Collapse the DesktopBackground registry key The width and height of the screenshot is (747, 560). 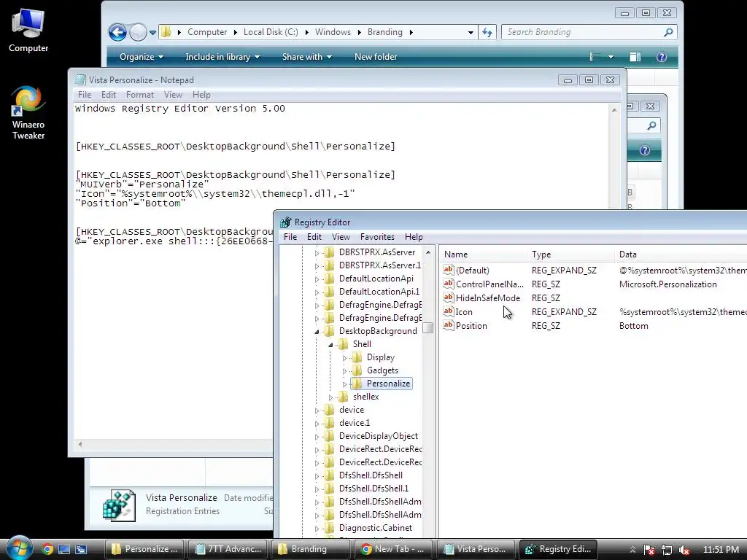pyautogui.click(x=317, y=332)
